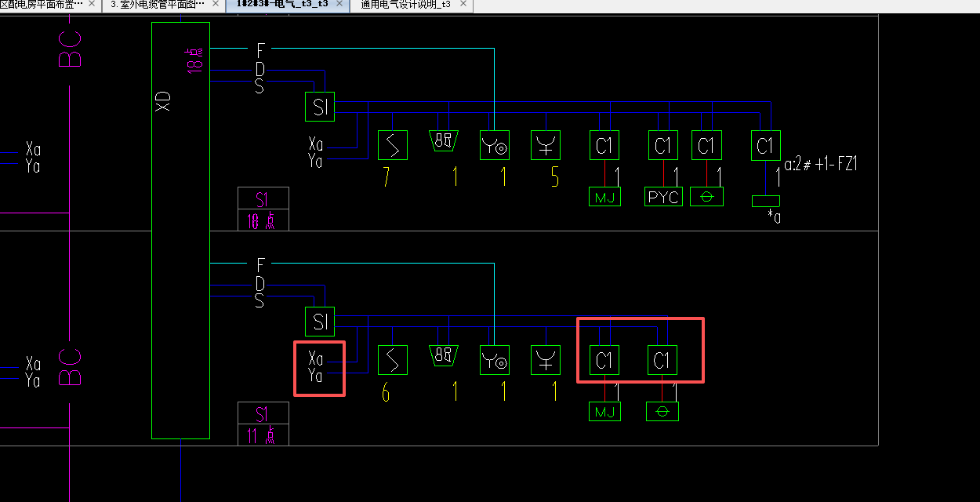Image resolution: width=980 pixels, height=502 pixels.
Task: Select the MJ box beside PYC
Action: pyautogui.click(x=604, y=197)
